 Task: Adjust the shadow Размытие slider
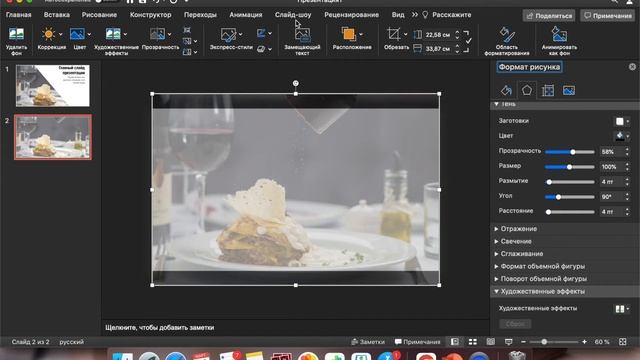[570, 182]
